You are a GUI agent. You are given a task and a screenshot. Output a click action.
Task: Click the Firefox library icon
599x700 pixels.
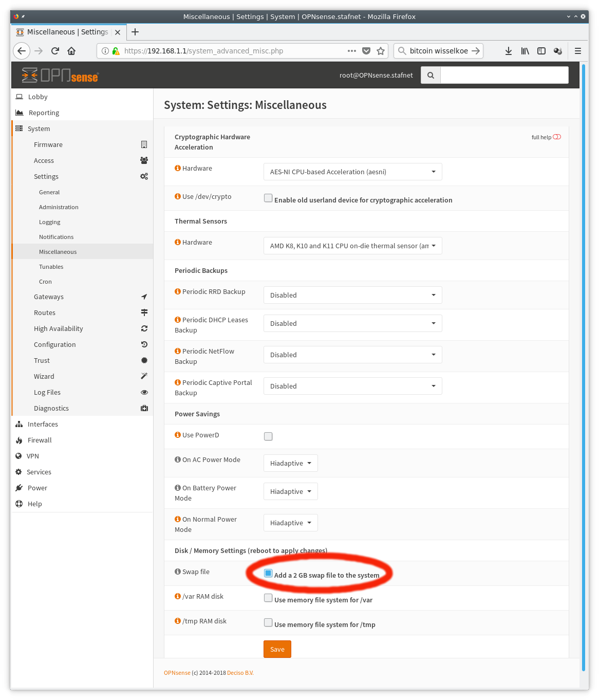pyautogui.click(x=525, y=51)
